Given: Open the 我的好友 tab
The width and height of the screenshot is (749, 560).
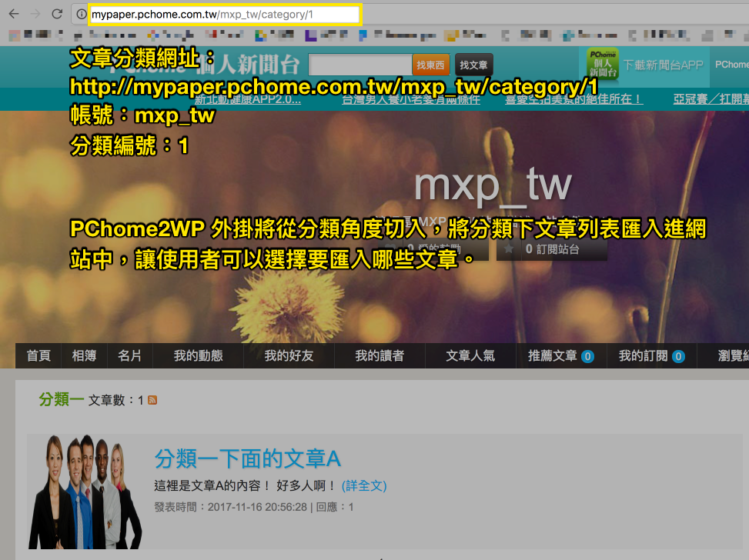Looking at the screenshot, I should coord(289,355).
